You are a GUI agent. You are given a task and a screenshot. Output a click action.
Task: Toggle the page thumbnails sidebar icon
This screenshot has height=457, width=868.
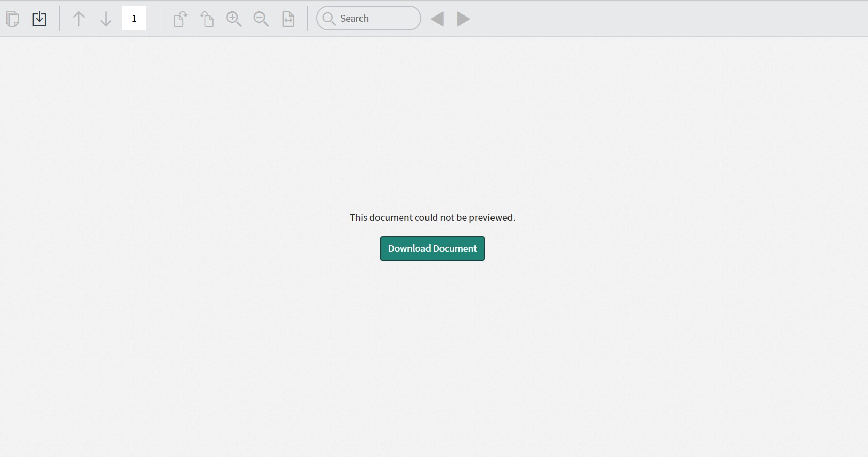point(12,19)
